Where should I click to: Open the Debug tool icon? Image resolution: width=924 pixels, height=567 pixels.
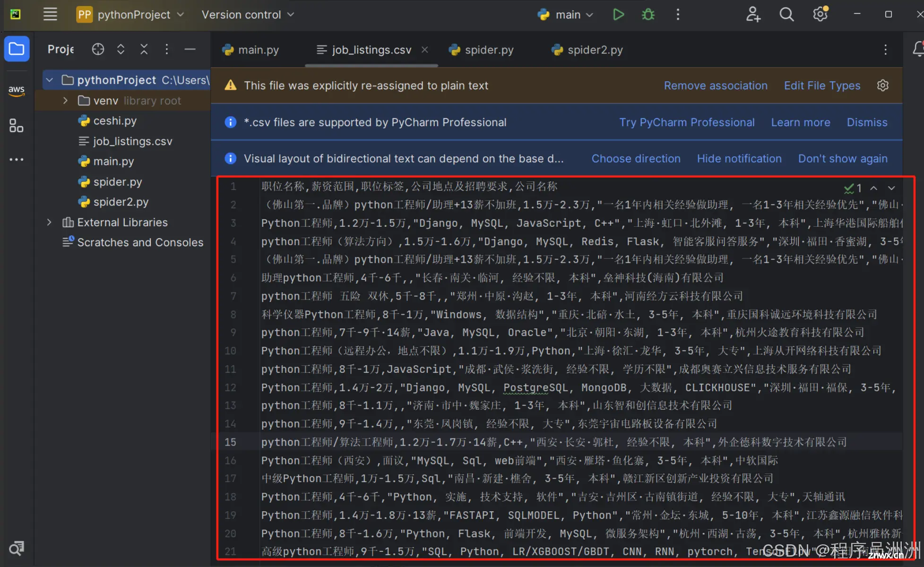click(x=649, y=14)
